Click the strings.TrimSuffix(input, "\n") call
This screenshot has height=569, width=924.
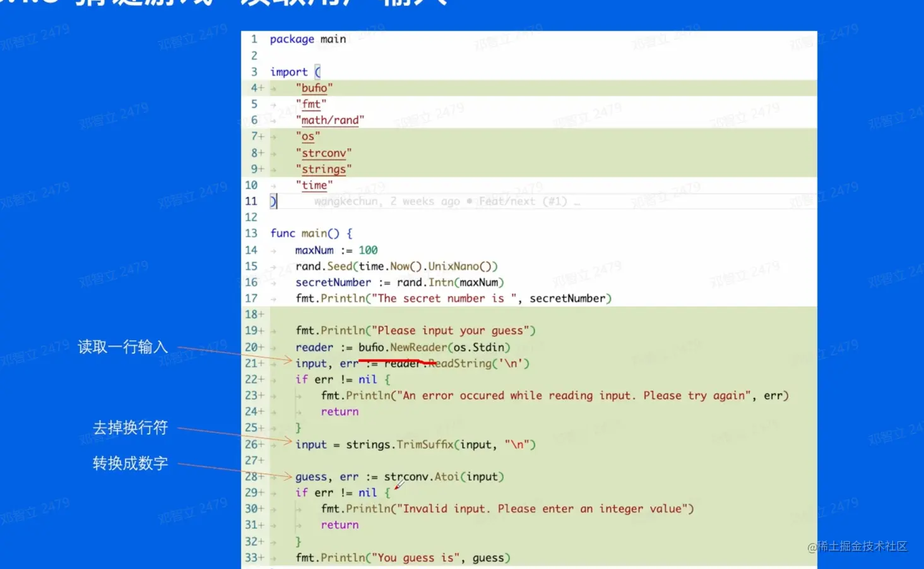pos(441,445)
